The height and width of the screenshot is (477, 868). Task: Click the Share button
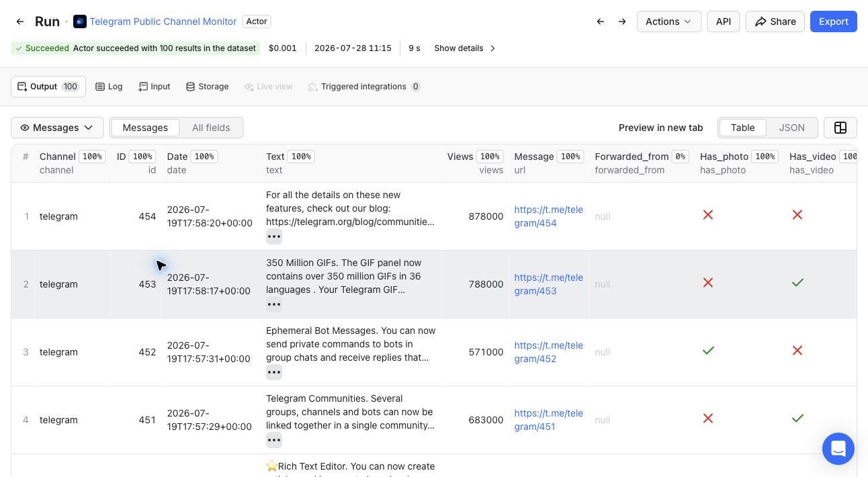coord(775,21)
